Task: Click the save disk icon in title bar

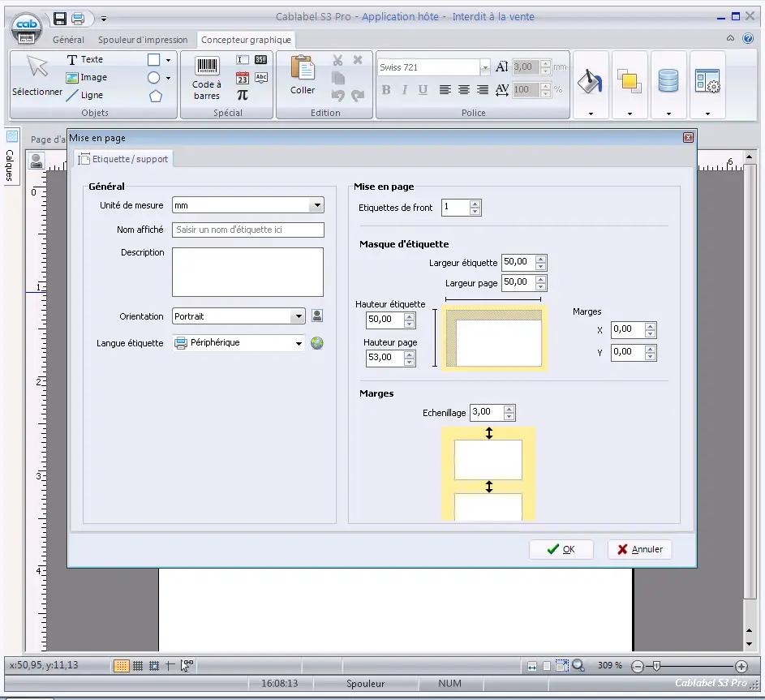Action: coord(60,19)
